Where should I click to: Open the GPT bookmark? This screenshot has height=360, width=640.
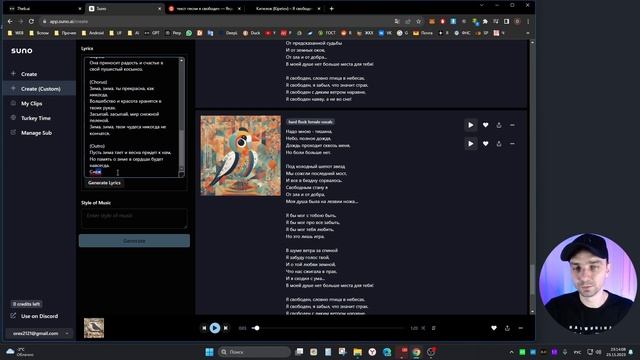pyautogui.click(x=152, y=33)
